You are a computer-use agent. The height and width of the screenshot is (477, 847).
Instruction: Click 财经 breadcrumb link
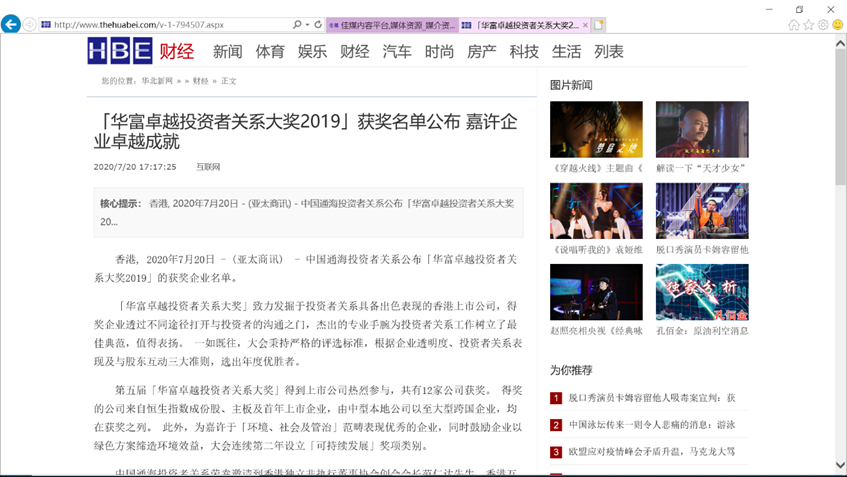pos(200,81)
